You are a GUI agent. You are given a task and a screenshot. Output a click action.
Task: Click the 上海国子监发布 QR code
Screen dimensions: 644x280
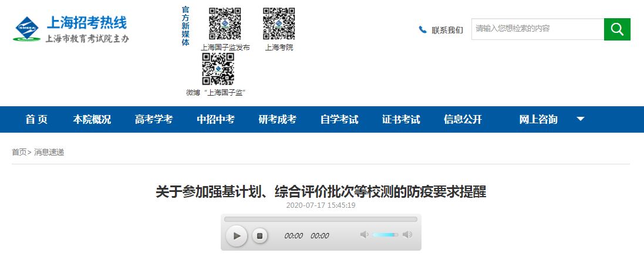coord(225,23)
